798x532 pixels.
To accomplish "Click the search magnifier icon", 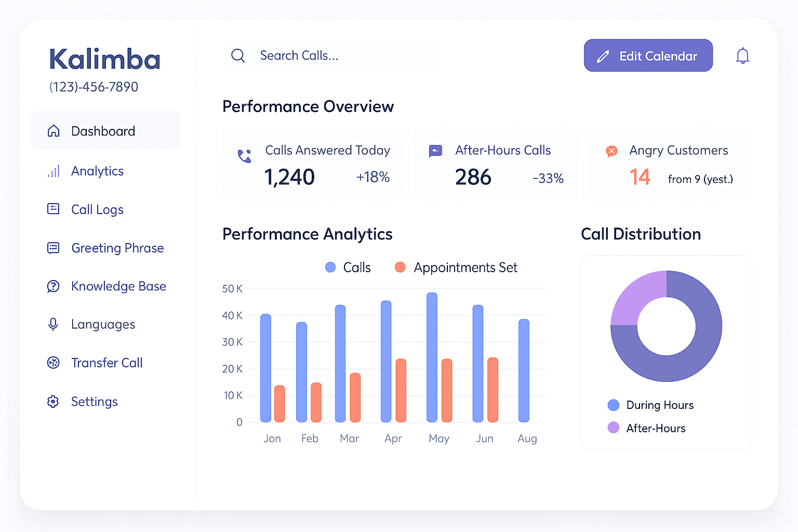I will (238, 56).
